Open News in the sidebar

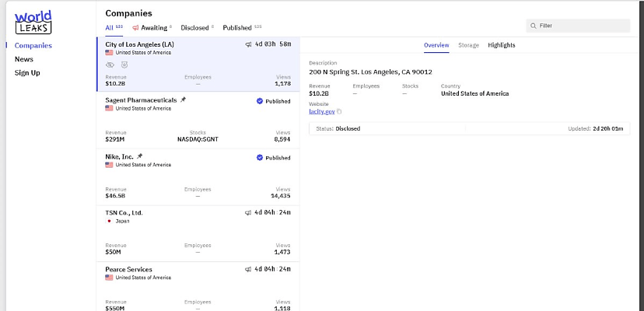pos(24,59)
